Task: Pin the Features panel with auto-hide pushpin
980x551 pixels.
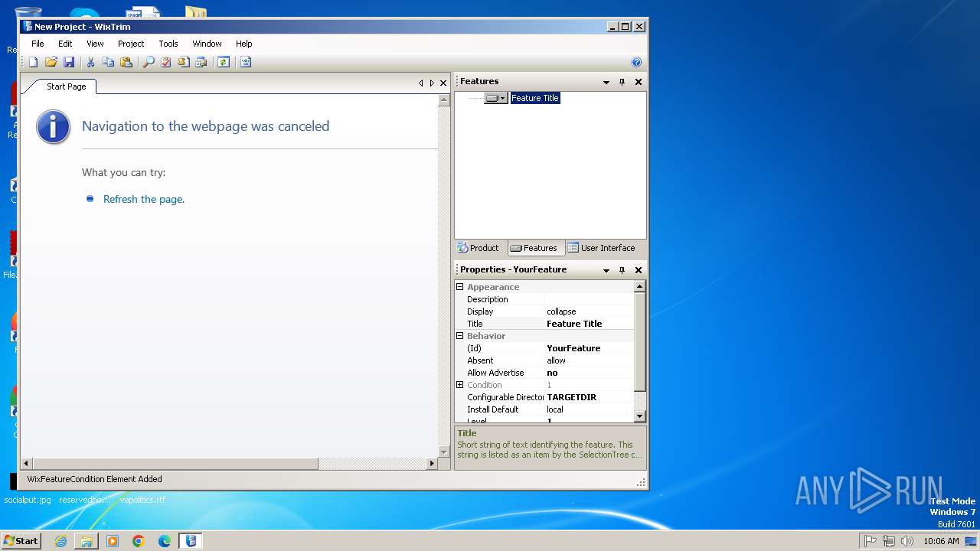Action: point(622,82)
